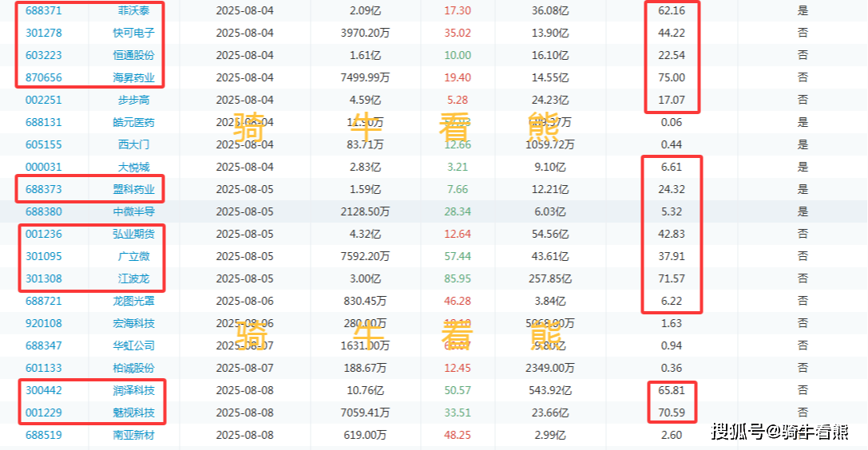Click the 江波龙 stock name
The width and height of the screenshot is (868, 450).
[133, 279]
